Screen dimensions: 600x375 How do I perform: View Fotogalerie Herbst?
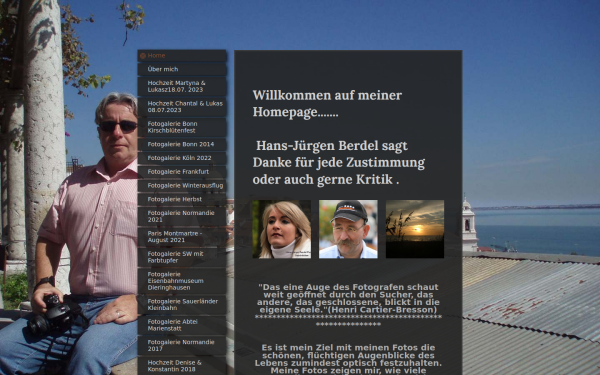coord(182,199)
